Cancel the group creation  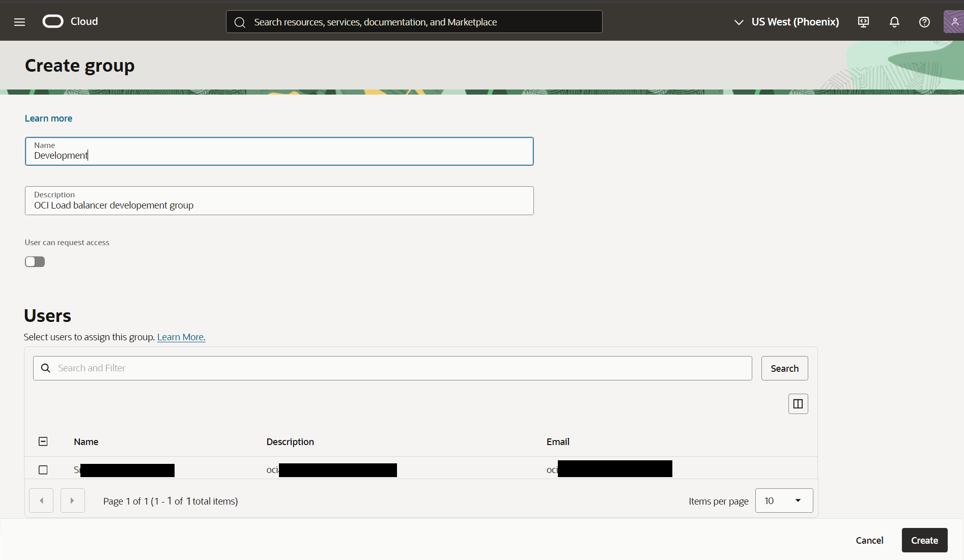point(869,540)
